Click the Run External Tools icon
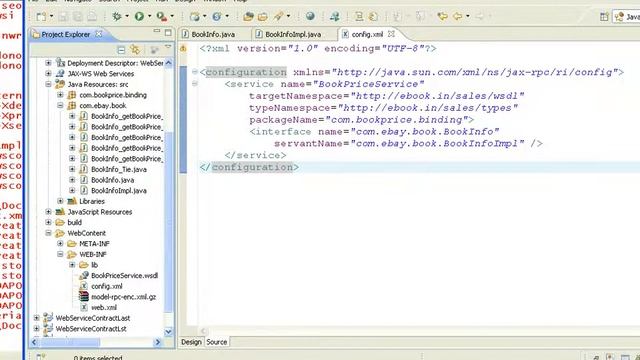Screen dimensions: 640x360 161,16
